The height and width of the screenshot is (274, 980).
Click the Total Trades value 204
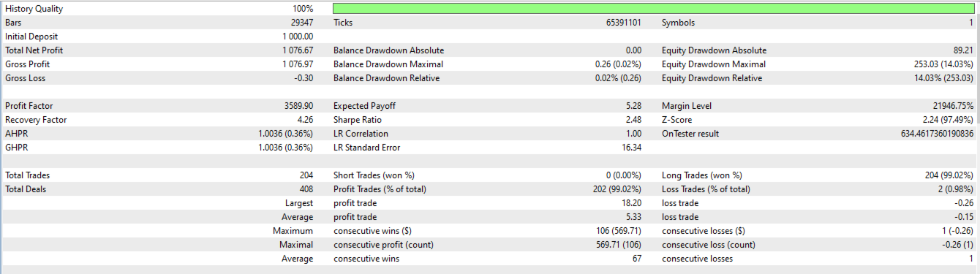tap(306, 175)
